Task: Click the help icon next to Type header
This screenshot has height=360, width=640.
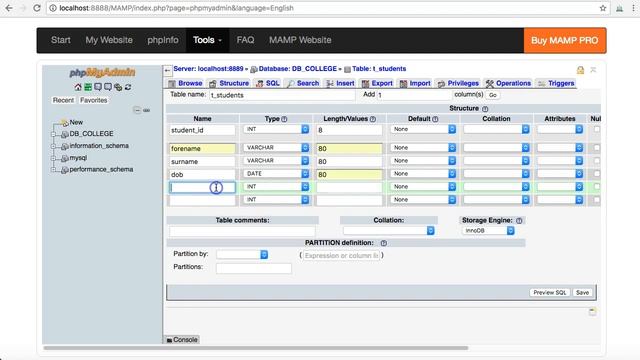Action: tap(284, 119)
